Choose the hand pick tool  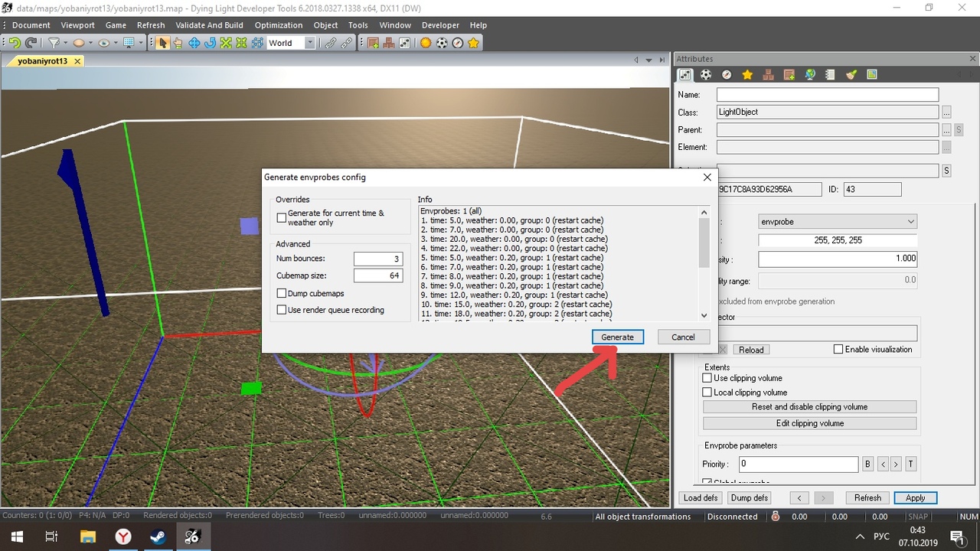(x=178, y=43)
